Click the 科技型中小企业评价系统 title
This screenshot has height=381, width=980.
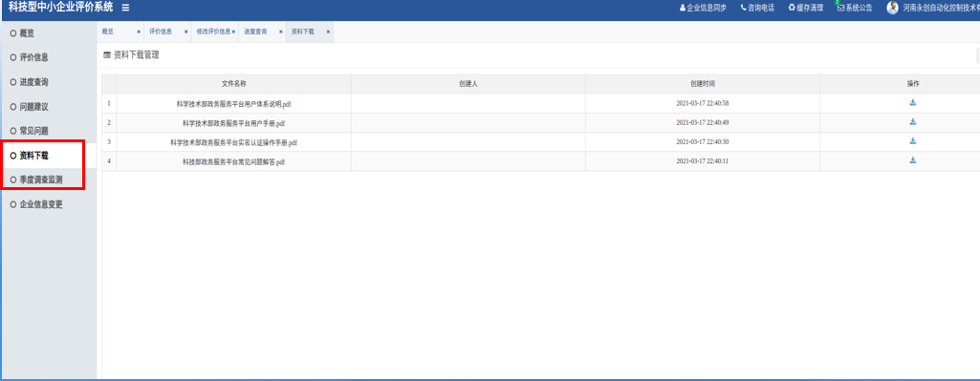click(x=60, y=8)
